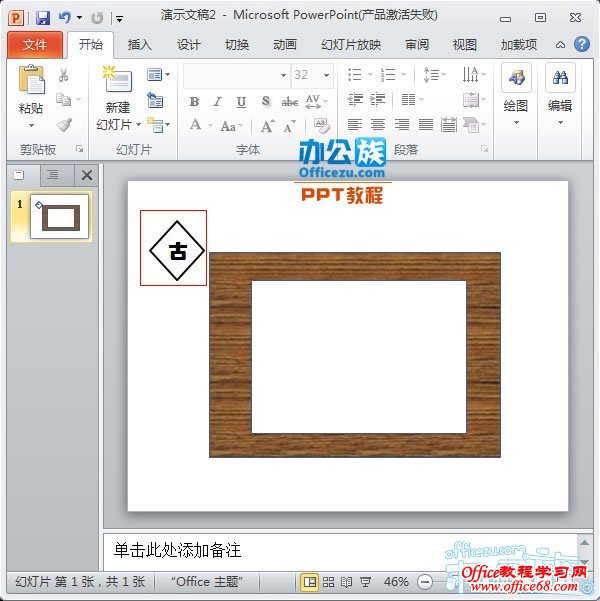Switch to the 设计 tab
This screenshot has height=601, width=600.
[x=188, y=45]
